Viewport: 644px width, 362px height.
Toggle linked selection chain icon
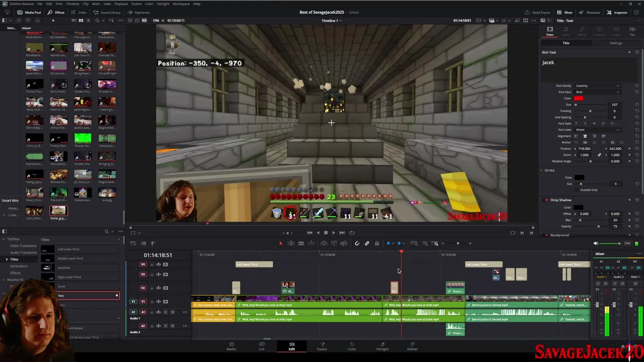[x=367, y=243]
